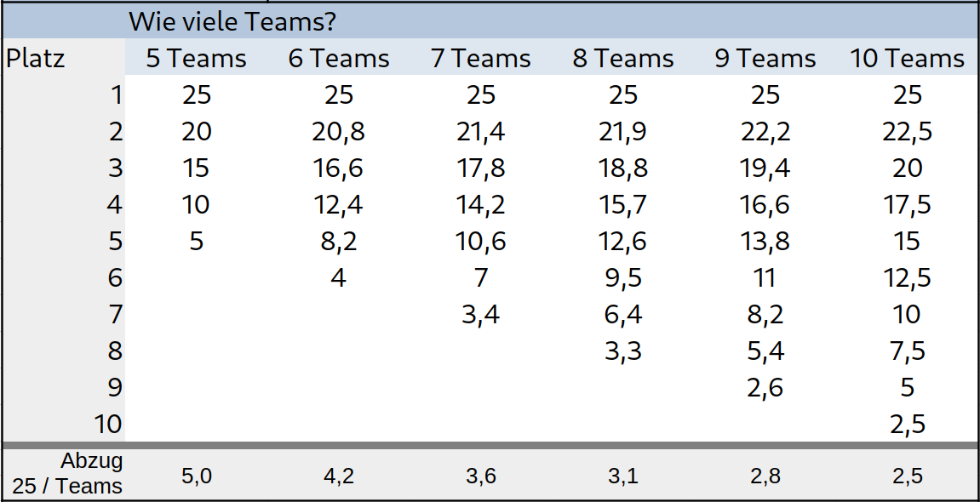
Task: Click the cell containing 3,3
Action: [623, 351]
